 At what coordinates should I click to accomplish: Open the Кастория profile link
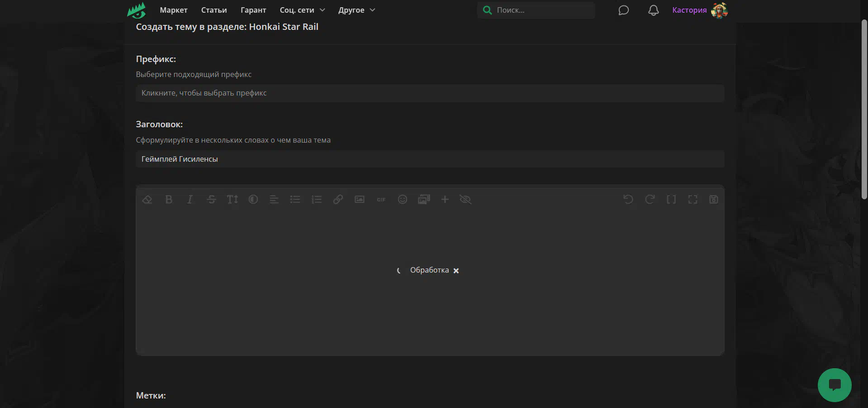pos(689,10)
